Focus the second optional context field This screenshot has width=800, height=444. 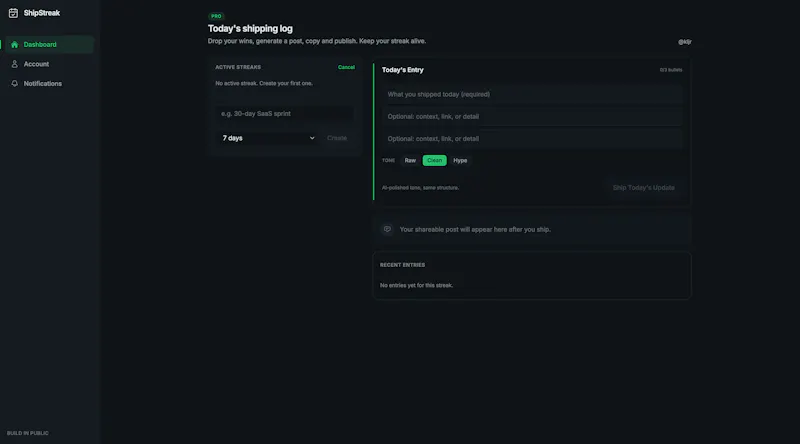[532, 138]
